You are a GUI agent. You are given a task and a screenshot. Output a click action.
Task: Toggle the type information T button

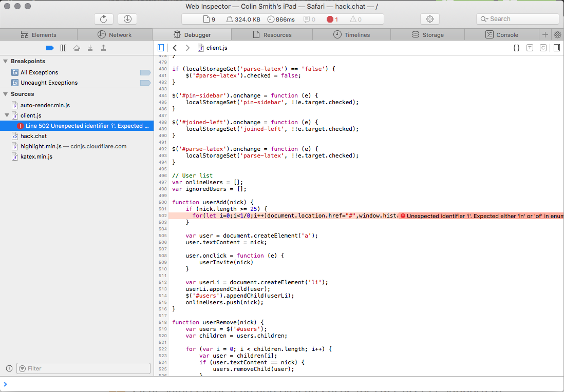[530, 48]
